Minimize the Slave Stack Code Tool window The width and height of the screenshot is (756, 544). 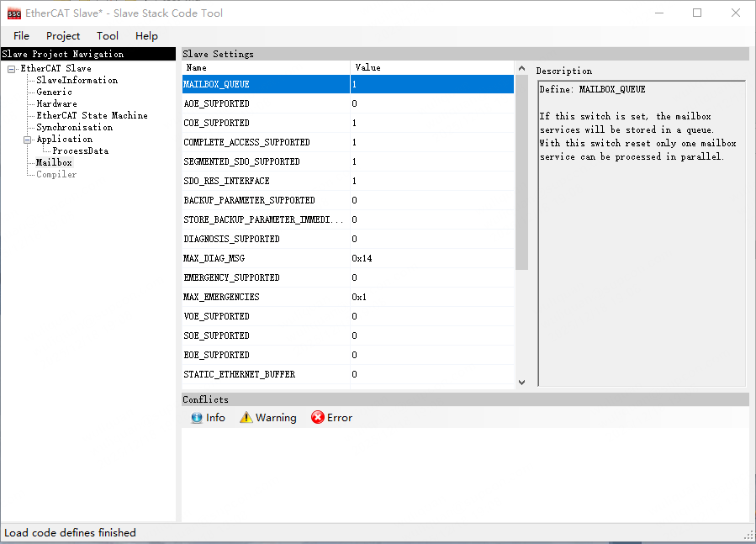pyautogui.click(x=659, y=13)
